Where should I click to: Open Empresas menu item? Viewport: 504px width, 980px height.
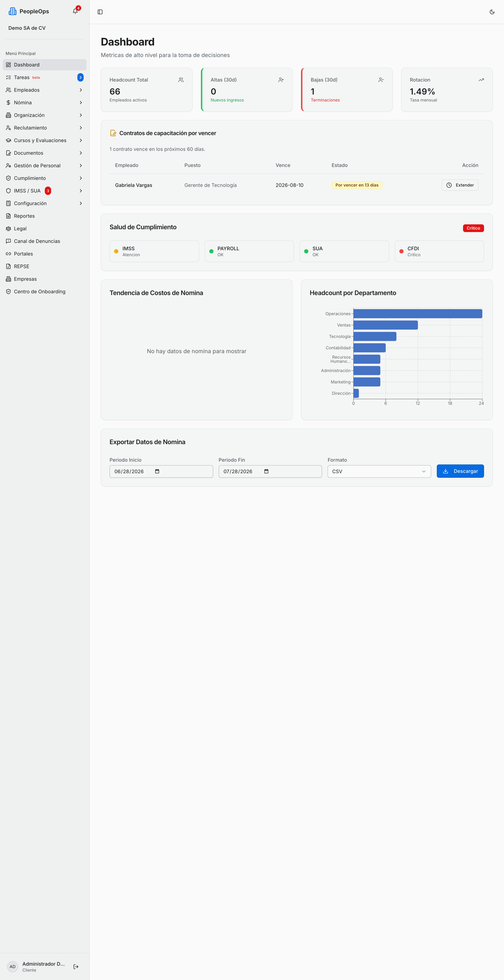coord(44,279)
